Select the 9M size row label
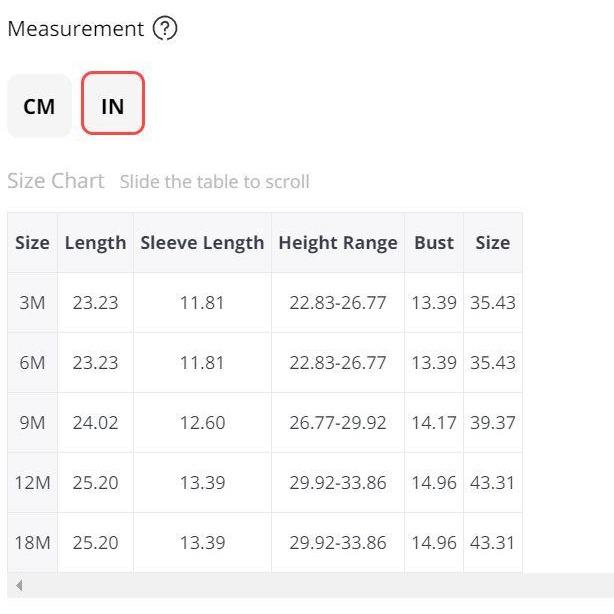This screenshot has height=614, width=614. click(33, 423)
